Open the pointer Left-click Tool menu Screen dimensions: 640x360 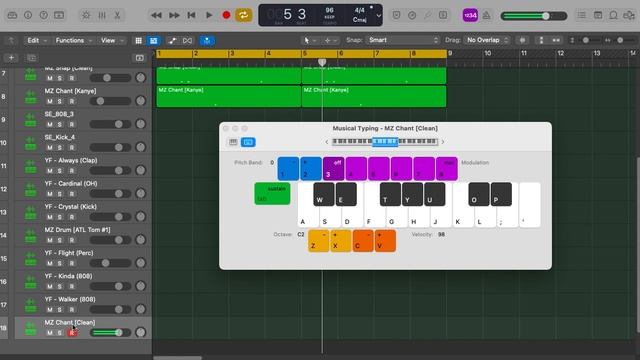[x=309, y=40]
